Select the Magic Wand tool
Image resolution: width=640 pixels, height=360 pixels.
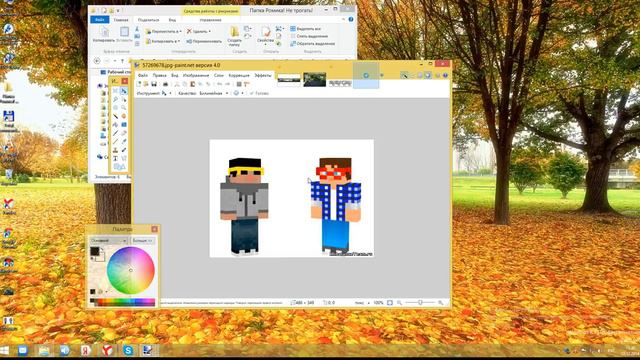(x=116, y=116)
